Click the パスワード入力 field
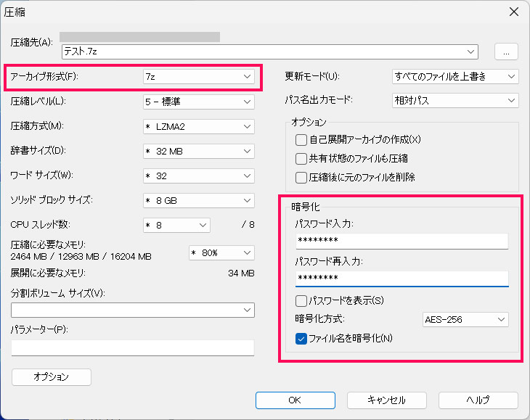This screenshot has width=530, height=420. (401, 242)
